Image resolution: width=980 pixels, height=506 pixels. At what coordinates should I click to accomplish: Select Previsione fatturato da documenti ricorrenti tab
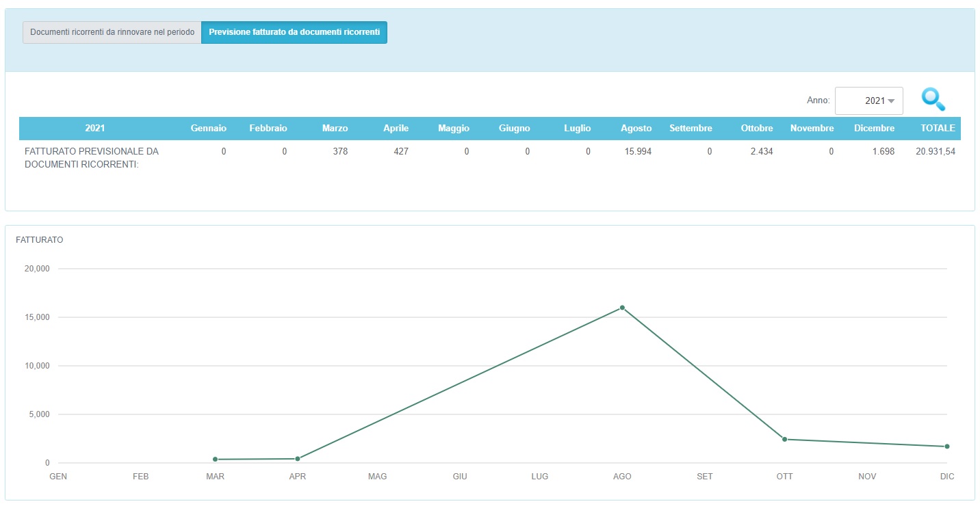[294, 32]
